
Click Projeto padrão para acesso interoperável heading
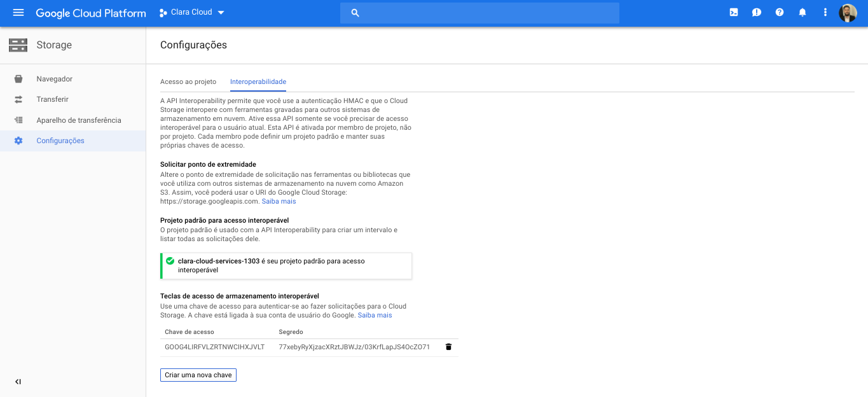224,220
